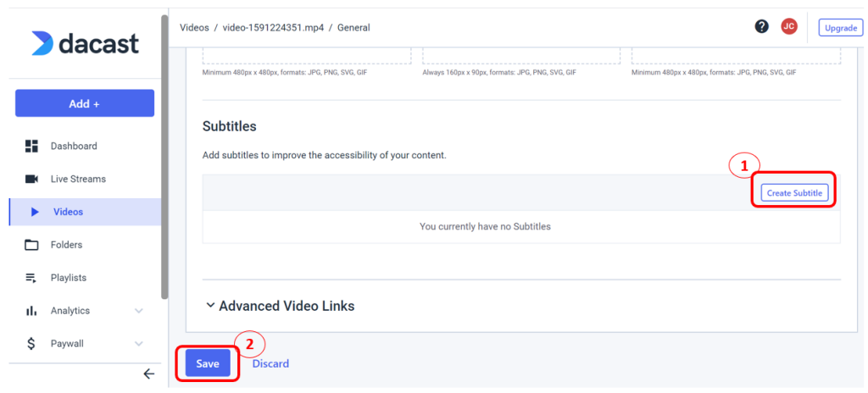Click the Analytics bar chart icon
The height and width of the screenshot is (393, 868).
(31, 311)
